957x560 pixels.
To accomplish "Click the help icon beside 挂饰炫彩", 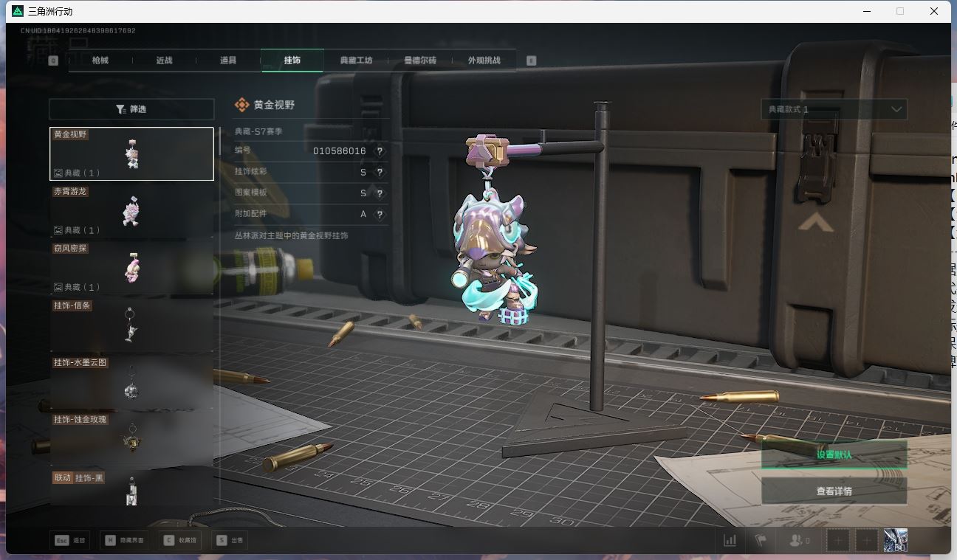I will 380,173.
